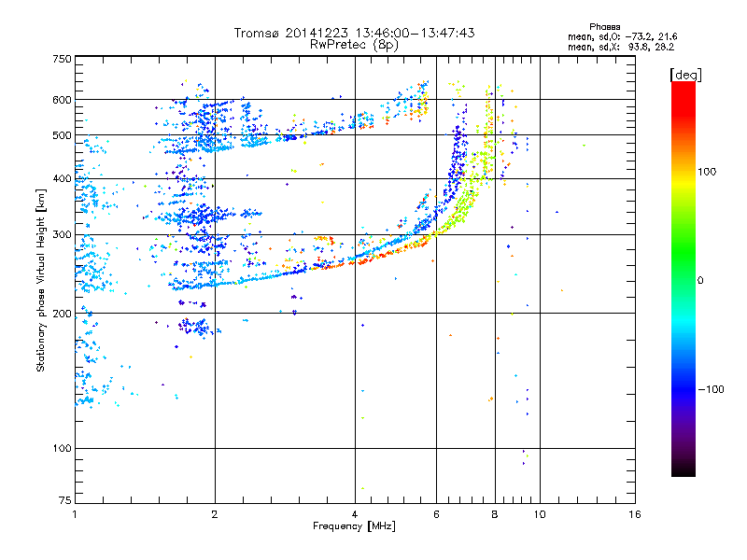Click the rainbow phase colorbar
The image size is (747, 560).
tap(684, 278)
